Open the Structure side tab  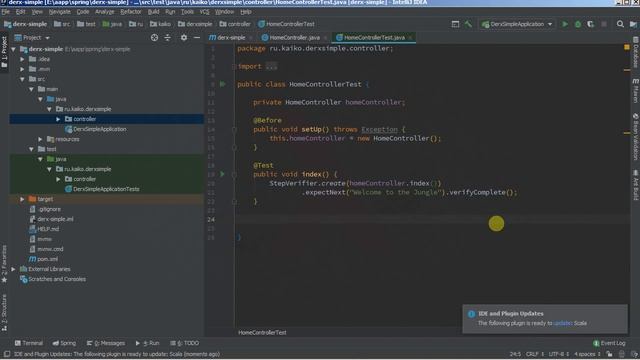point(4,312)
